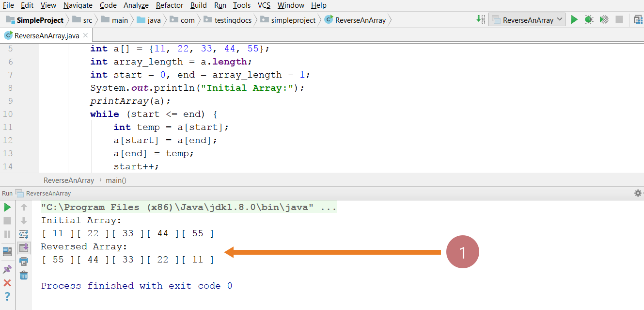Image resolution: width=644 pixels, height=310 pixels.
Task: Close the Run panel with the red X
Action: (x=7, y=283)
